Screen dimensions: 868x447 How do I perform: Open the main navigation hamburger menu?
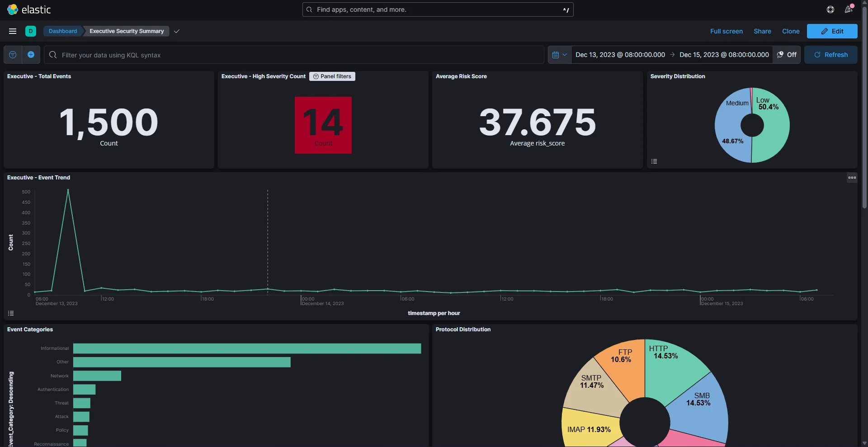pos(12,31)
